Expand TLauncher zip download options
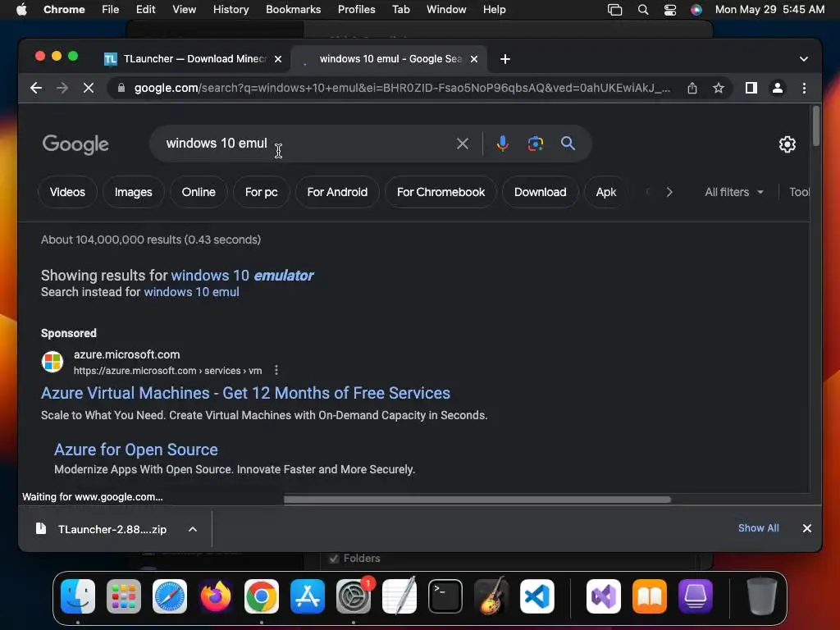This screenshot has width=840, height=630. point(193,529)
